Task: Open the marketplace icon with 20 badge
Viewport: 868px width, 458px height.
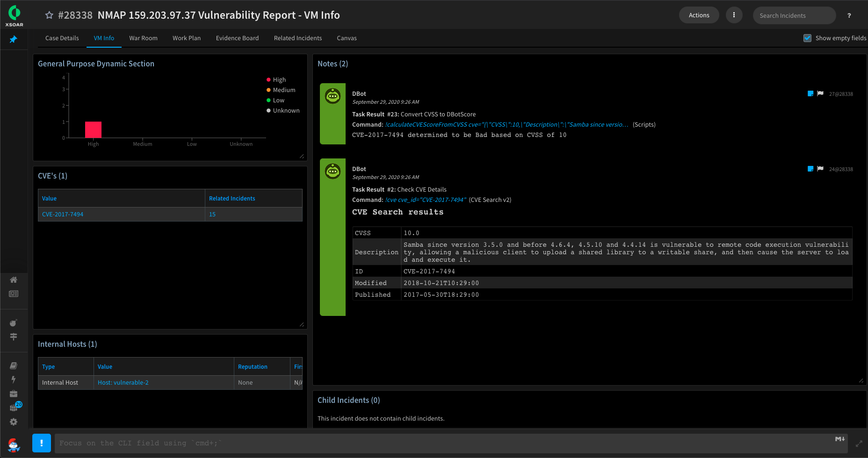Action: pos(14,407)
